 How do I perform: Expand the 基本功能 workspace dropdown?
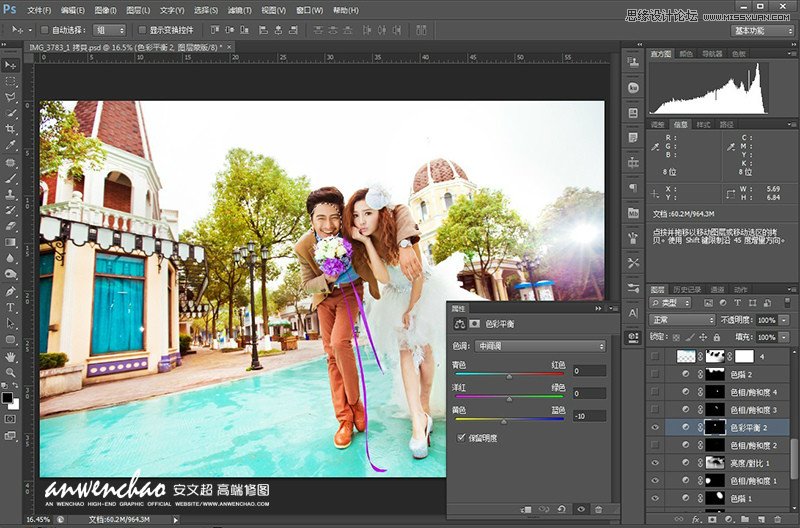tap(763, 30)
